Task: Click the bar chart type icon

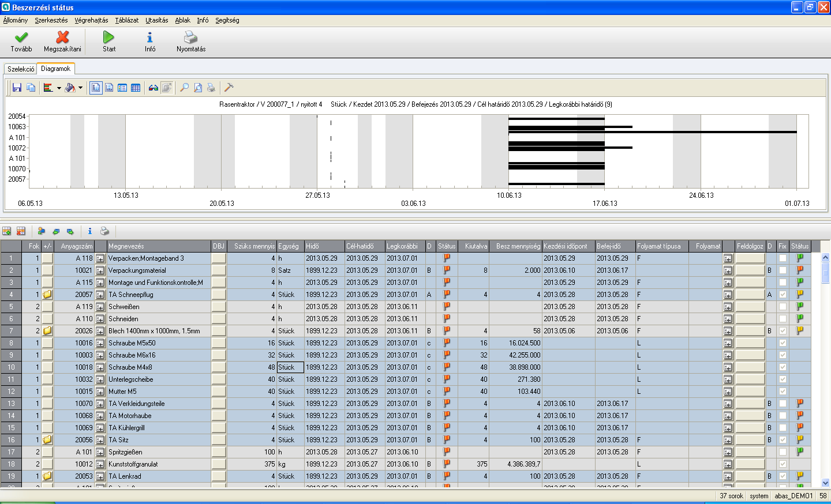Action: 48,88
